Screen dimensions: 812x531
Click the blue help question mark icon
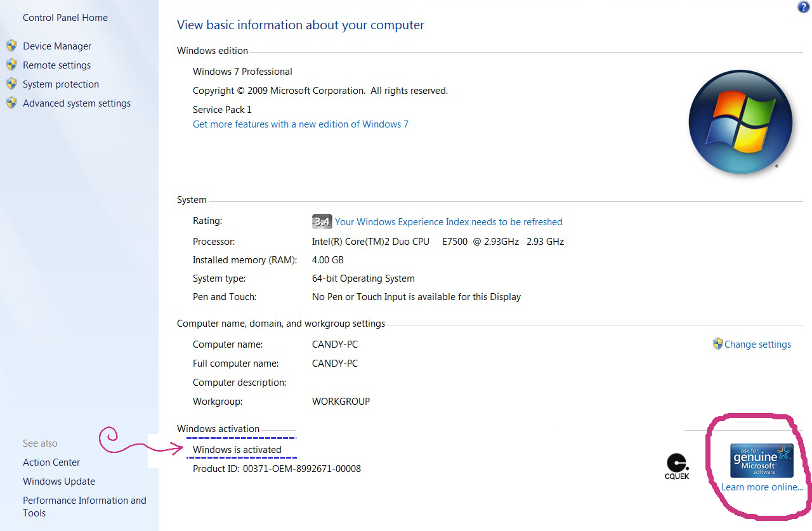point(803,7)
